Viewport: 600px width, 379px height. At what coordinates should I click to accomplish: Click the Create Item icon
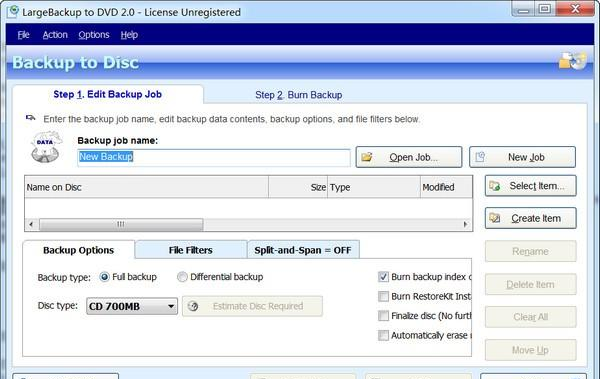coord(494,218)
